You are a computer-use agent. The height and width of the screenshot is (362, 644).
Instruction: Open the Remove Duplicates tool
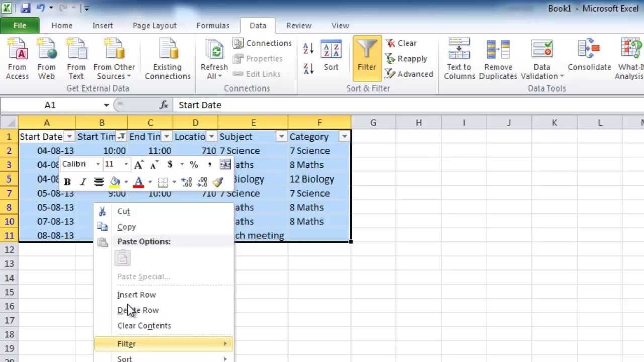tap(498, 59)
